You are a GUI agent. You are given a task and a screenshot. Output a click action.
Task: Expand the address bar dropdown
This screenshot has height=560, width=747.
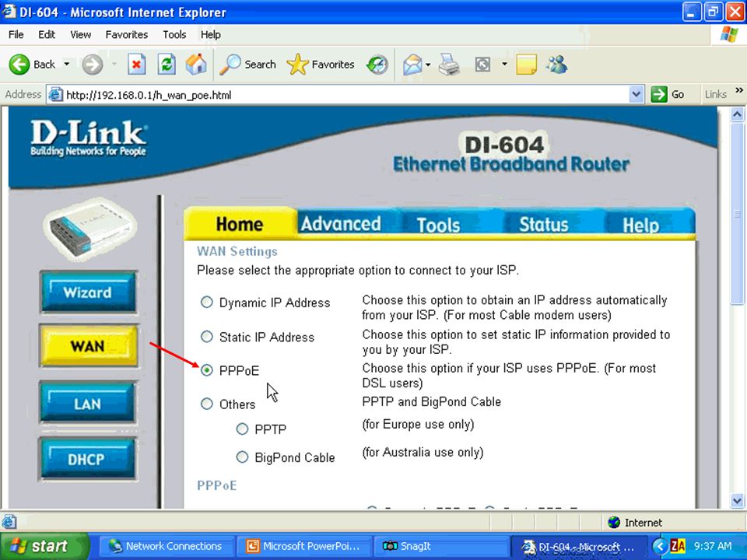click(636, 94)
